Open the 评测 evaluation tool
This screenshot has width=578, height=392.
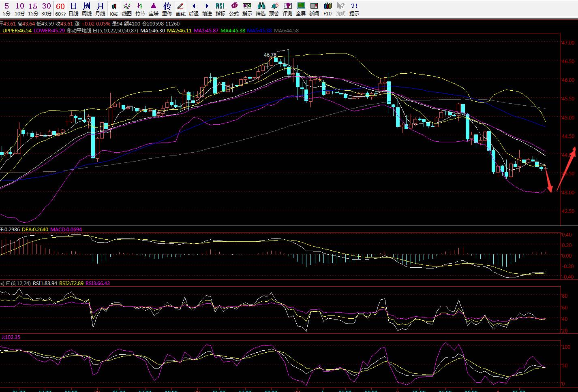[287, 9]
